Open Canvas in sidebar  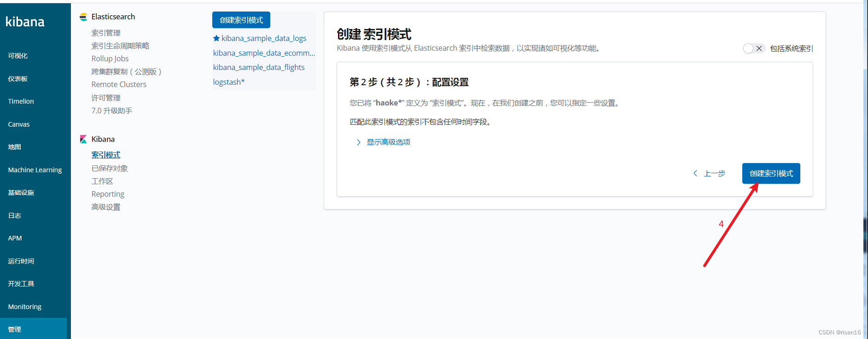(18, 124)
